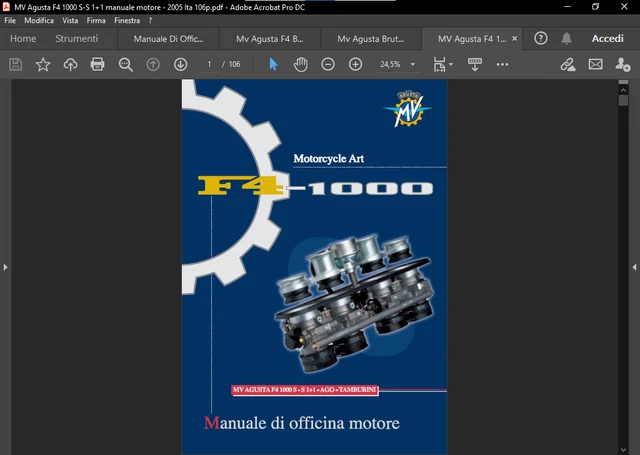Switch to the Strumenti tab
This screenshot has height=455, width=640.
(x=77, y=39)
